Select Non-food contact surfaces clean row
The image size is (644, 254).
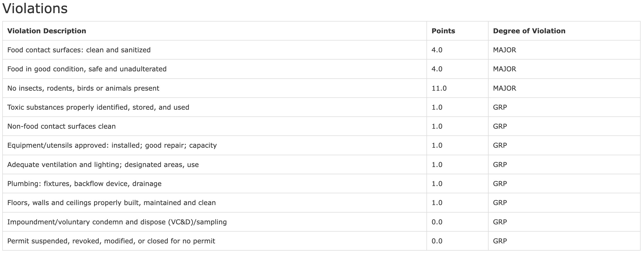tap(61, 126)
